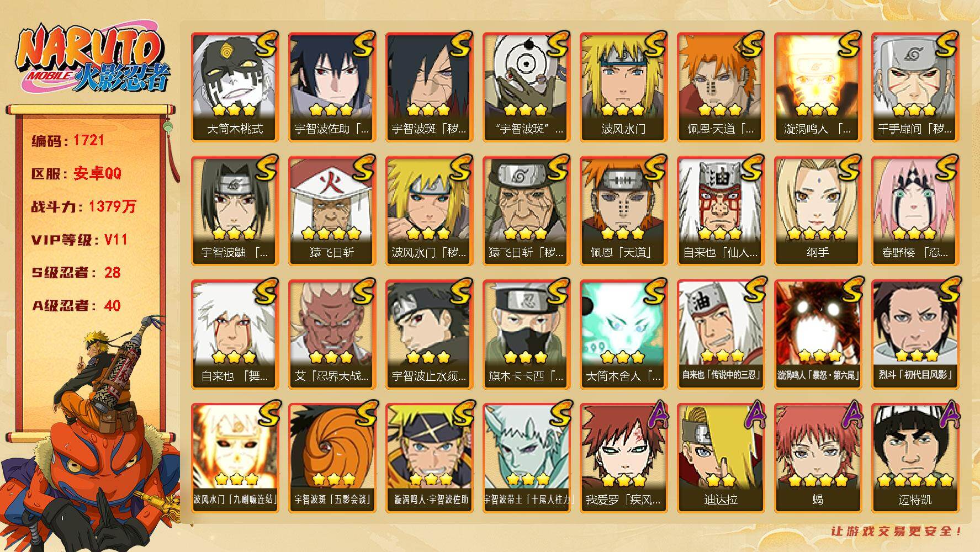
Task: Click the 烈斗「初代目风影」 portrait
Action: click(x=915, y=334)
